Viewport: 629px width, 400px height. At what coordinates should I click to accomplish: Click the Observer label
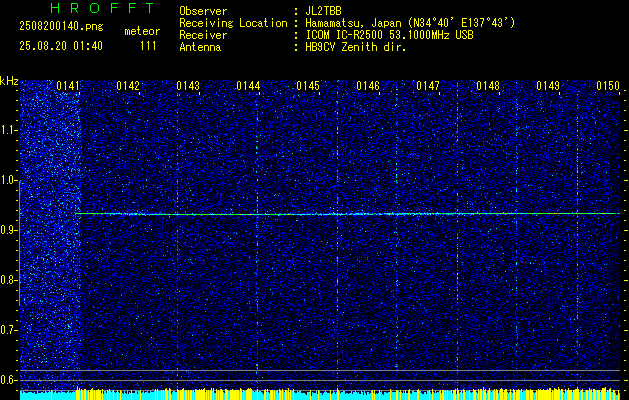click(203, 11)
